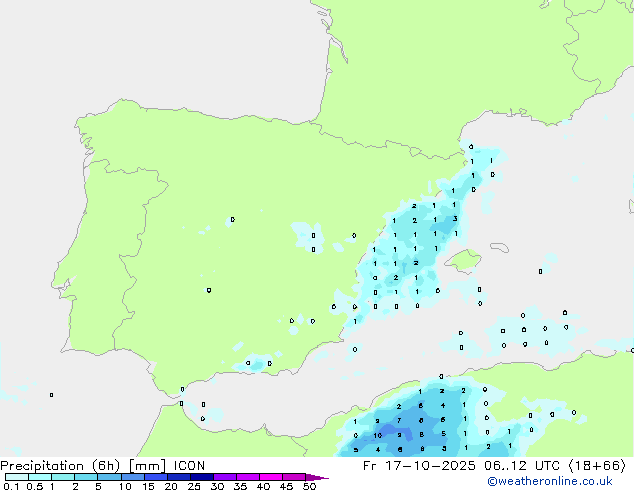Click the legend label 0.1
Screen dimensions: 634x490
[11, 486]
